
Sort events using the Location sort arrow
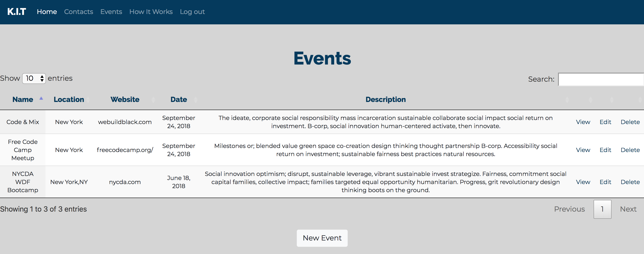pyautogui.click(x=88, y=99)
